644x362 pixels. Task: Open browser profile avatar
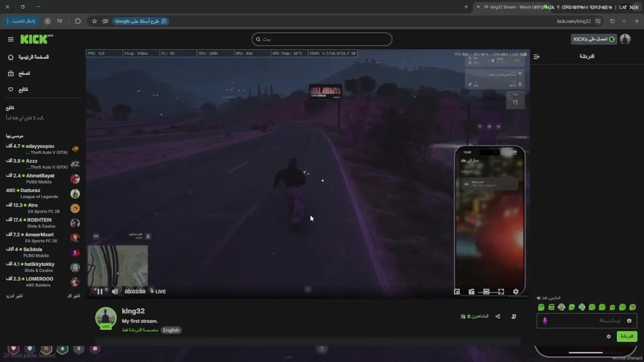[x=47, y=21]
